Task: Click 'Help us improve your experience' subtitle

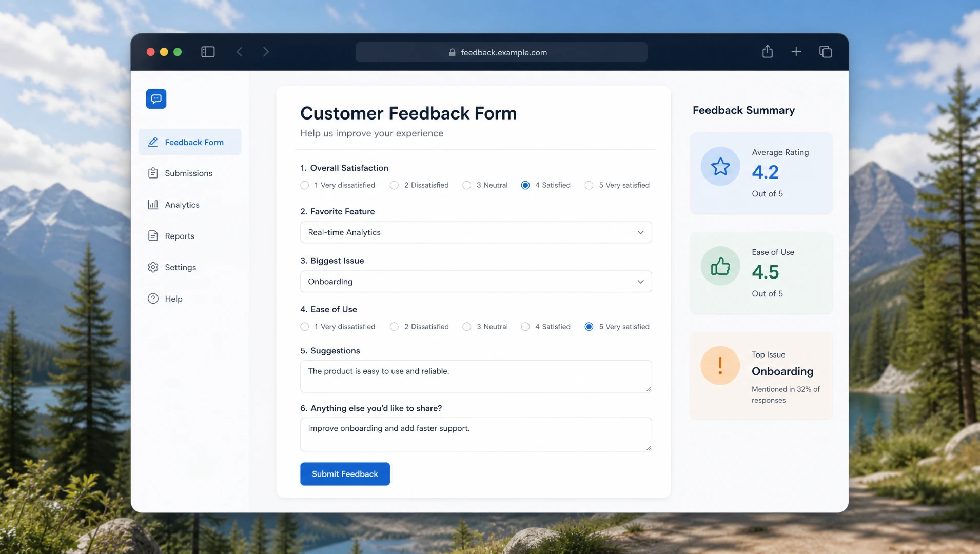Action: point(371,133)
